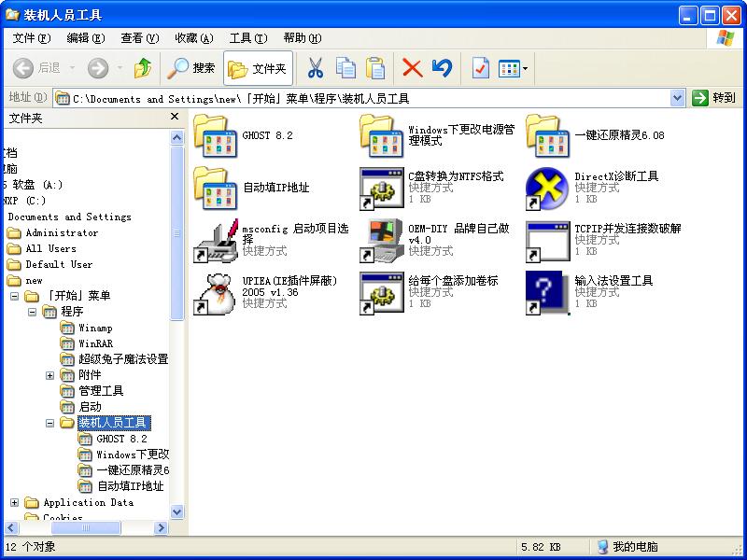
Task: Open the 查看(V) menu
Action: 139,38
